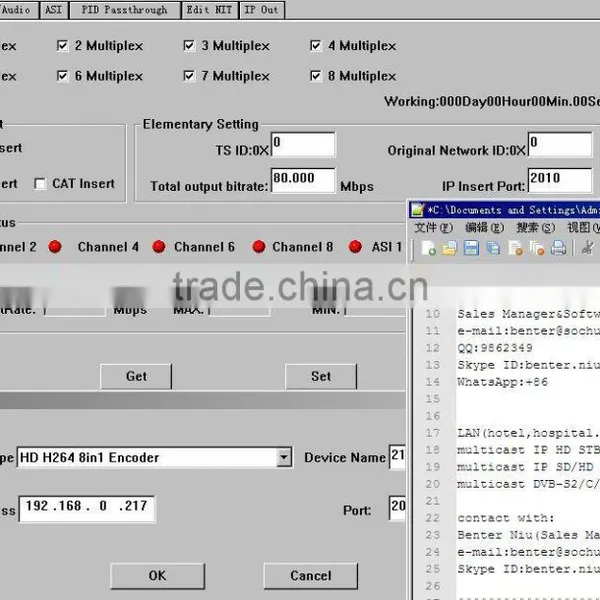Click line 12 text QQ:9862349
Image resolution: width=600 pixels, height=600 pixels.
[x=495, y=348]
